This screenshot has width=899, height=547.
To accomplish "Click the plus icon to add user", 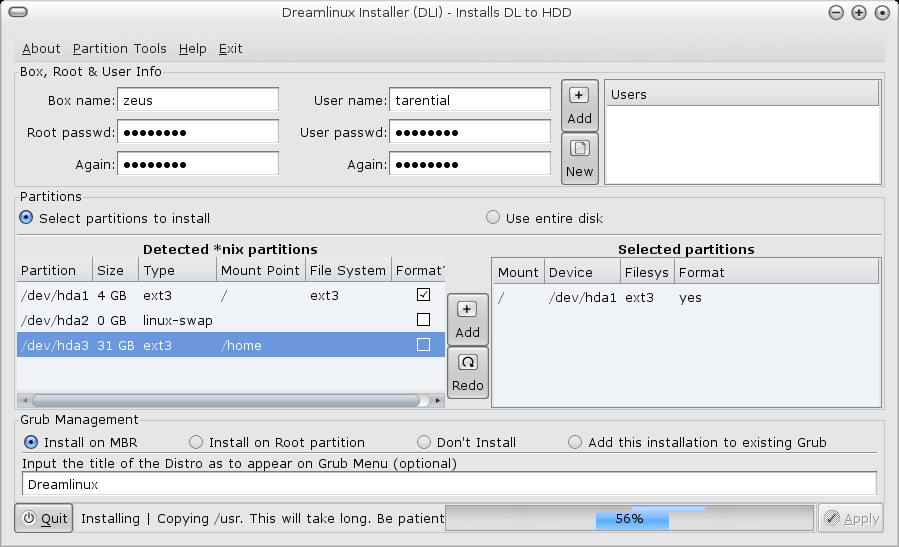I will point(579,95).
